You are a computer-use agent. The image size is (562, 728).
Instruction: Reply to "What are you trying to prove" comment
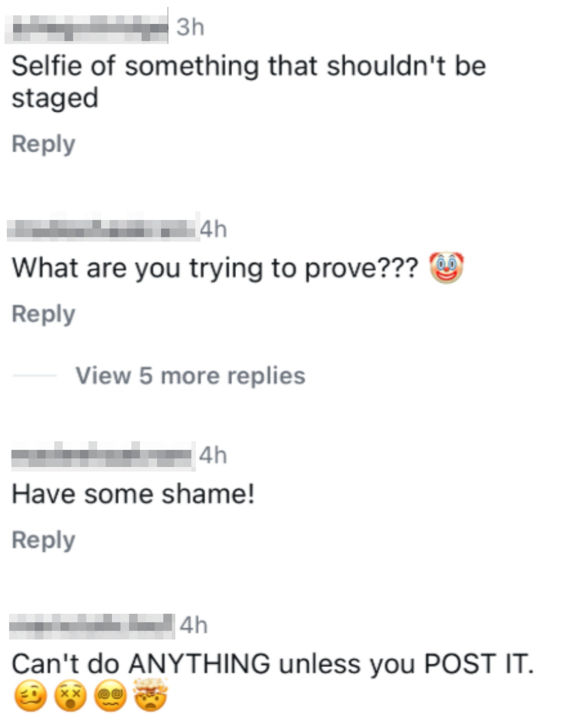tap(43, 314)
